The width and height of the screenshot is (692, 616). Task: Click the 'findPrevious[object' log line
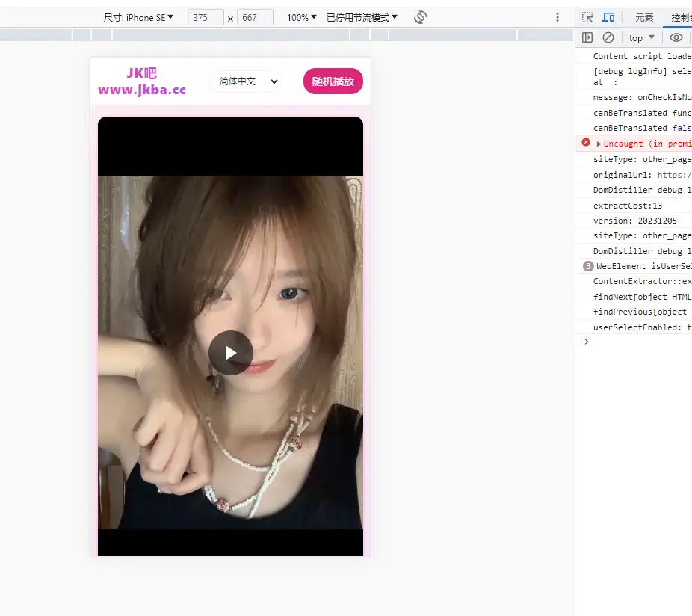pos(640,312)
